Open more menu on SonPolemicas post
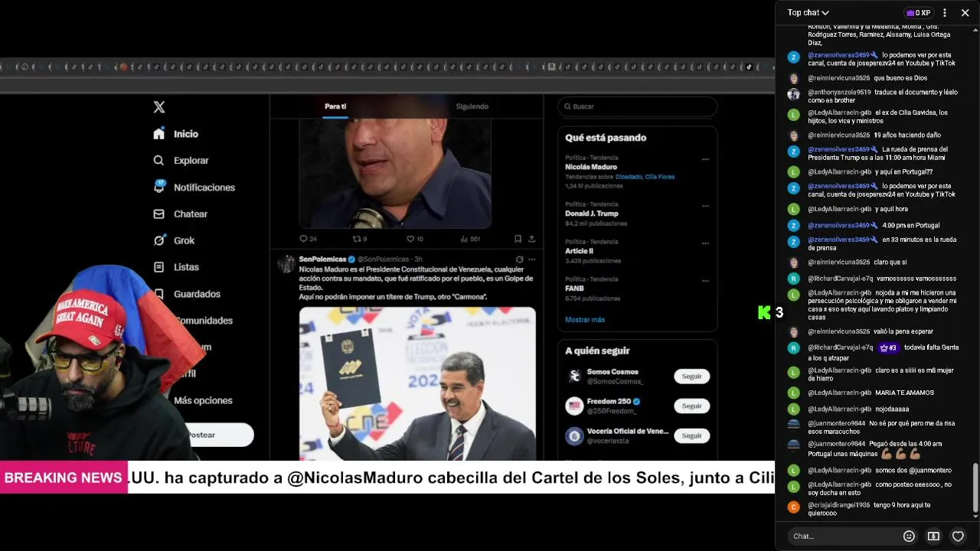This screenshot has height=551, width=980. click(x=531, y=259)
